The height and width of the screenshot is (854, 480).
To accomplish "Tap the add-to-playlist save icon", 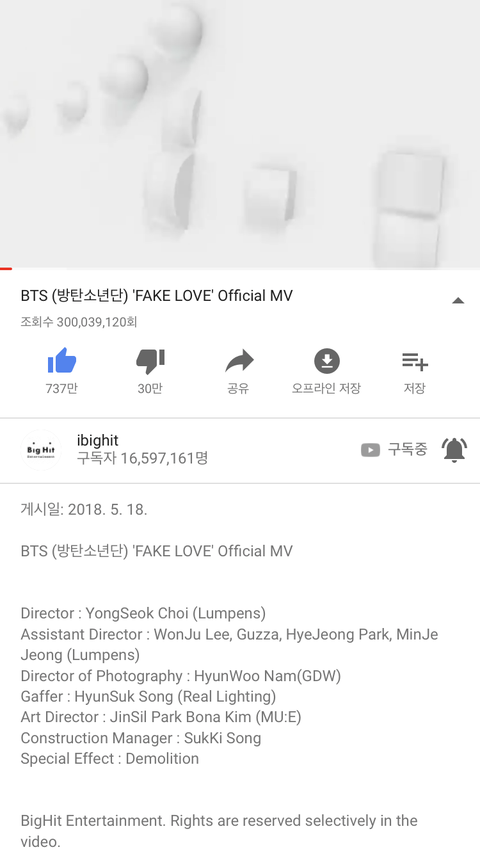I will 415,361.
